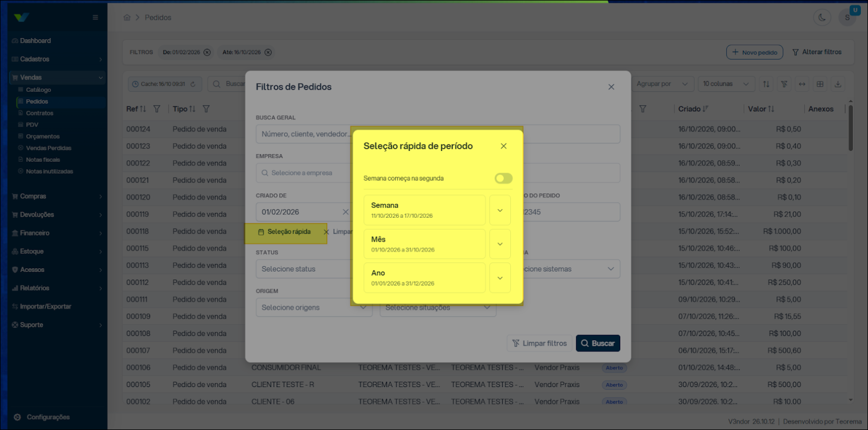Open the 10 colunas dropdown

click(726, 84)
